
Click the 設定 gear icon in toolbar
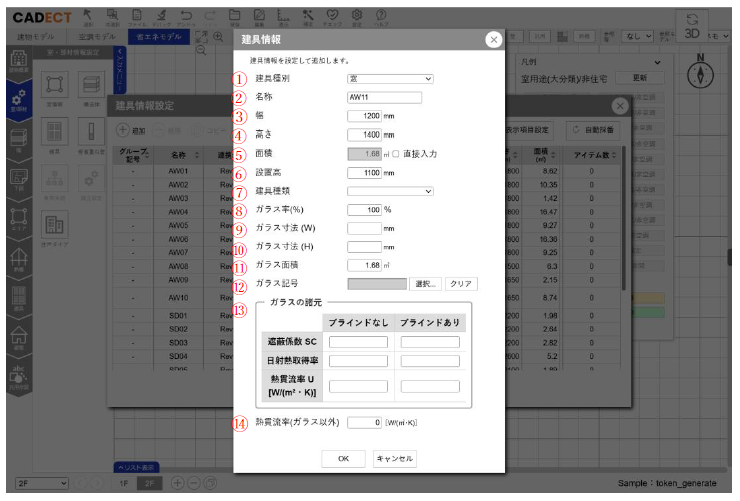click(357, 14)
